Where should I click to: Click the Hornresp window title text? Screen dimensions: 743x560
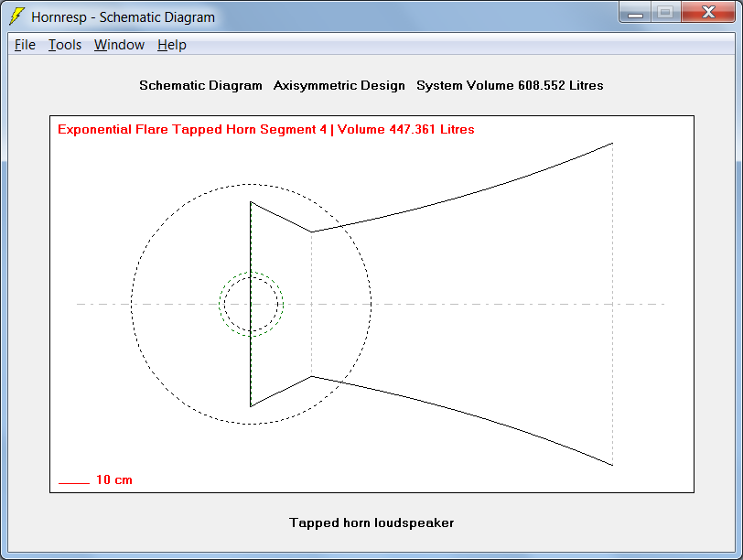(x=124, y=17)
